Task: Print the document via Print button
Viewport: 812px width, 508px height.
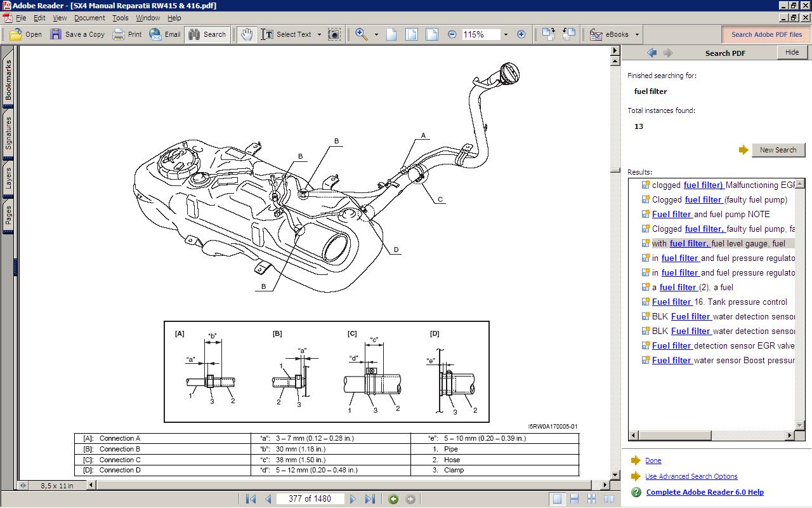Action: tap(127, 34)
